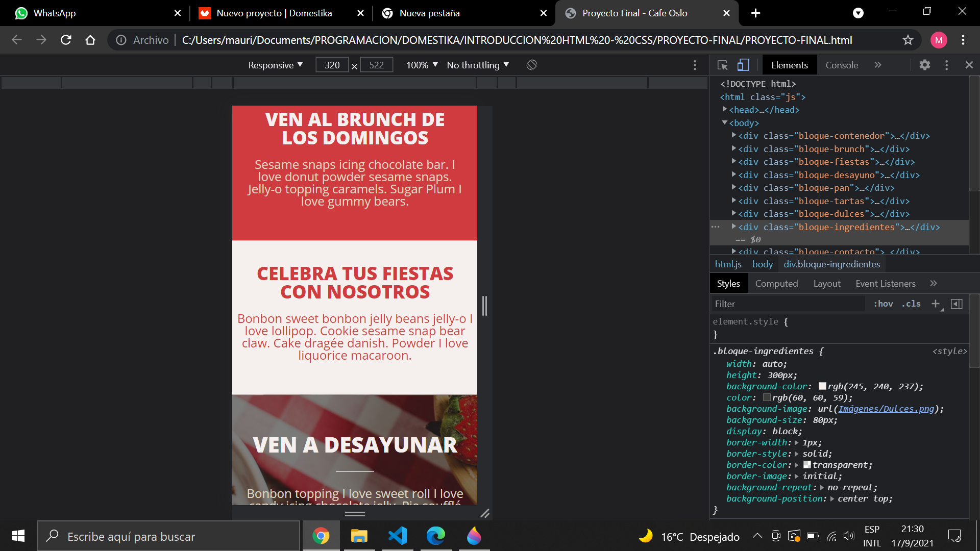Open the Computed styles tab
Screen dimensions: 980x551
(x=776, y=283)
